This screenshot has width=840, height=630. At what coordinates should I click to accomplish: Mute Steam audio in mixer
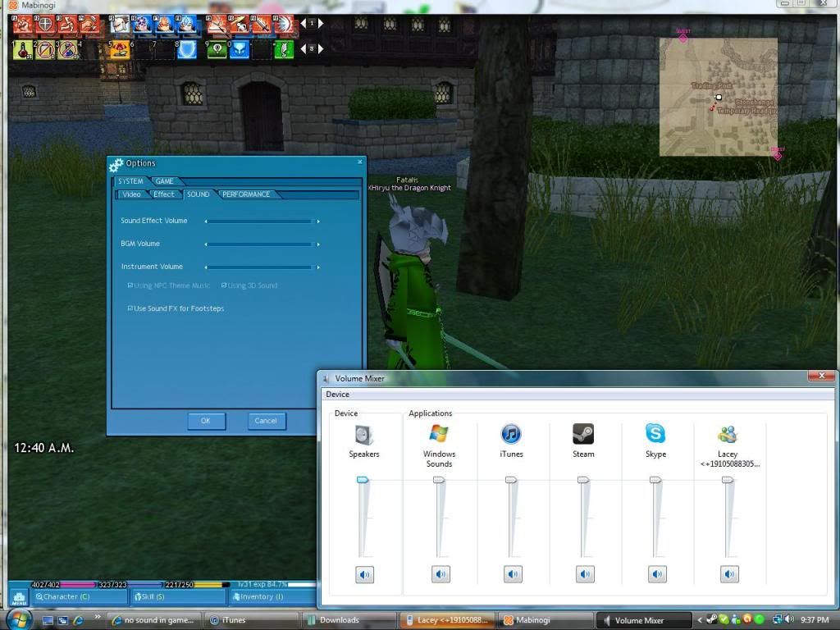point(584,574)
